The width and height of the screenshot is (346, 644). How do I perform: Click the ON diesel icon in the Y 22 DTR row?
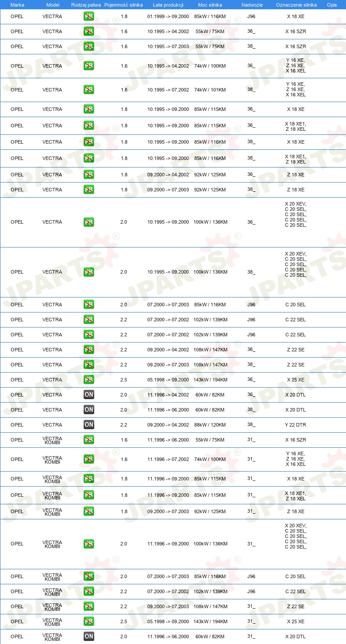(x=89, y=425)
